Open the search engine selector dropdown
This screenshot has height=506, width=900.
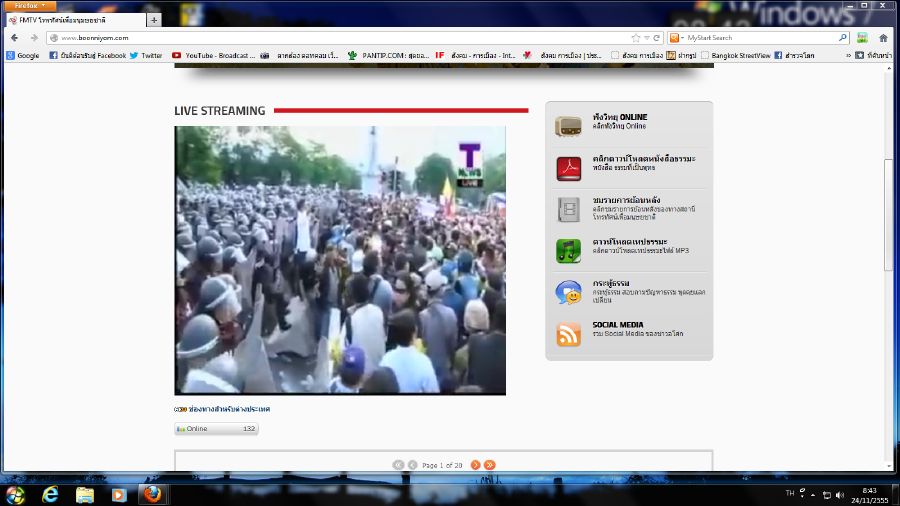pos(677,38)
